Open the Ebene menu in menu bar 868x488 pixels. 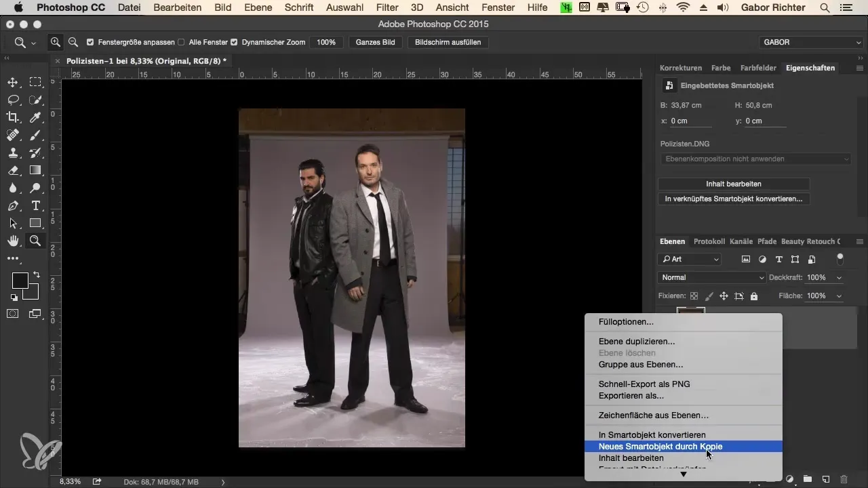[x=258, y=7]
